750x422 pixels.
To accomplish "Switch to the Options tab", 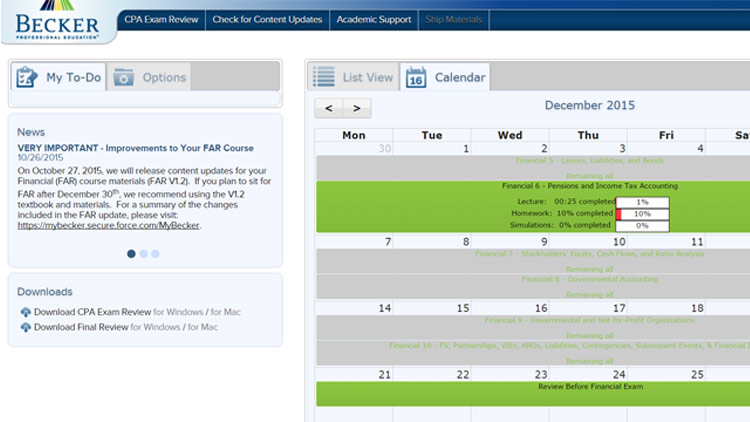I will 149,77.
